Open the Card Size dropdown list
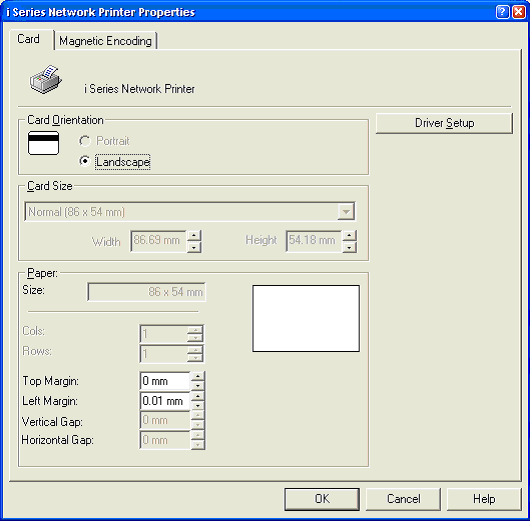This screenshot has height=521, width=530. coord(346,212)
